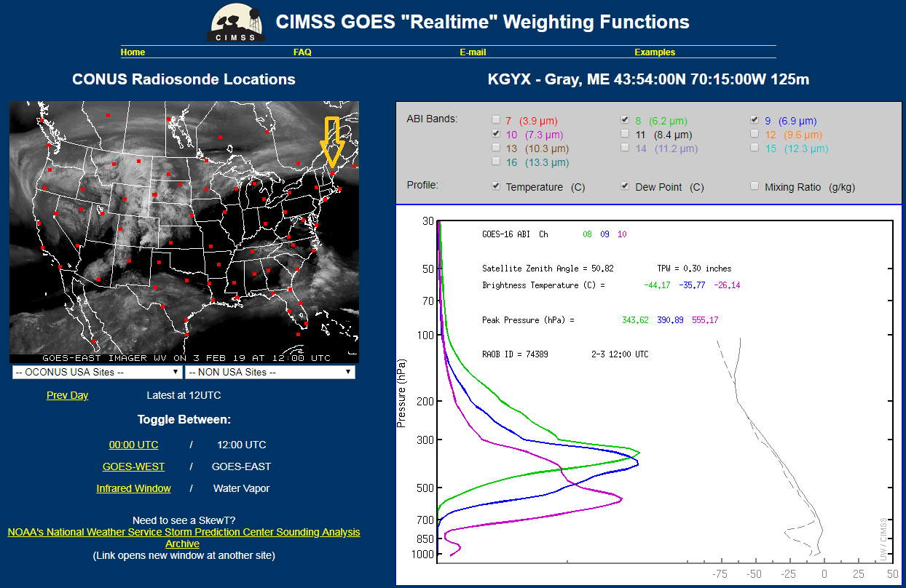906x588 pixels.
Task: Uncheck band 8 (6.2 µm) checkbox
Action: pos(625,120)
